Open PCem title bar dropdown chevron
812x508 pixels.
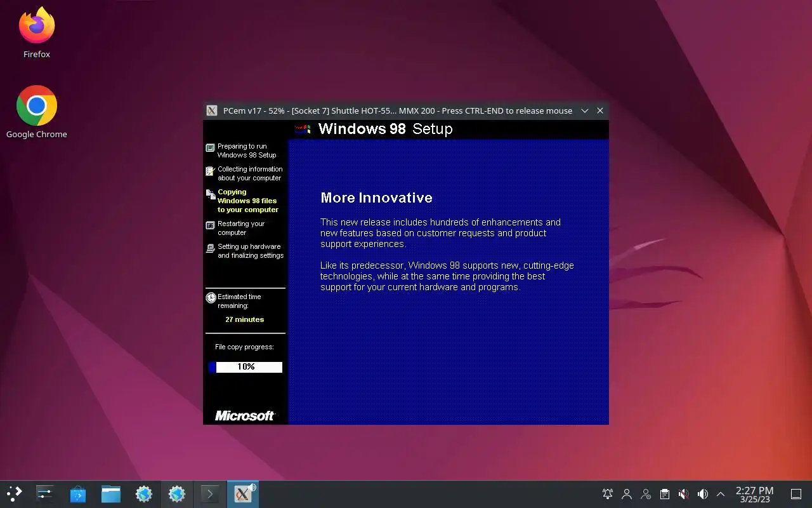pyautogui.click(x=585, y=110)
